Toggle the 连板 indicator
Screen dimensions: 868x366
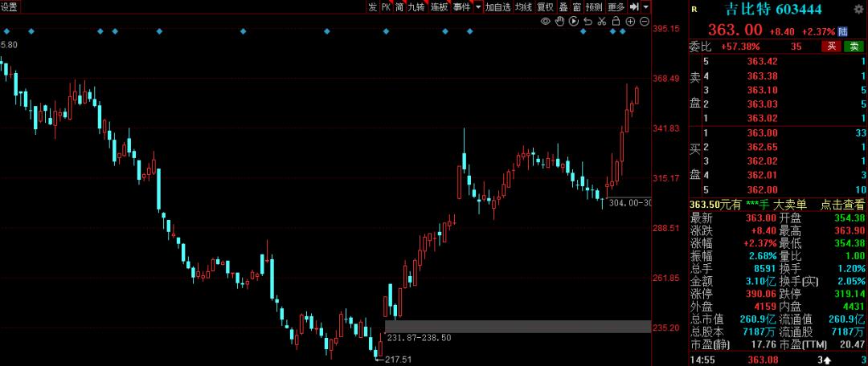pyautogui.click(x=440, y=7)
